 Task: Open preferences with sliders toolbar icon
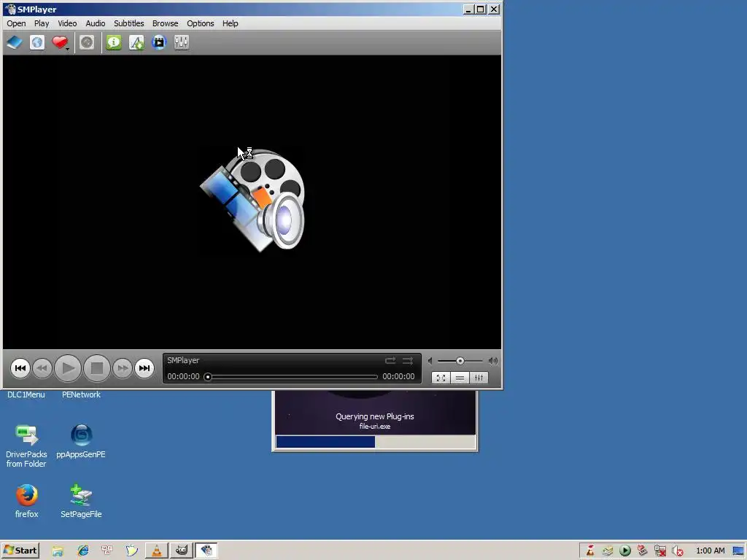point(182,42)
